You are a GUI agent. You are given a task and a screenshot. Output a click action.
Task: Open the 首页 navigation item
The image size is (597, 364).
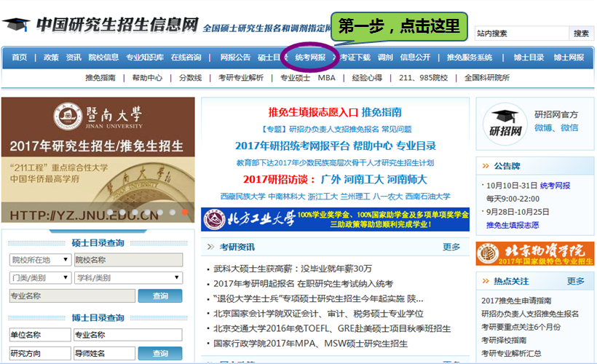tap(19, 58)
